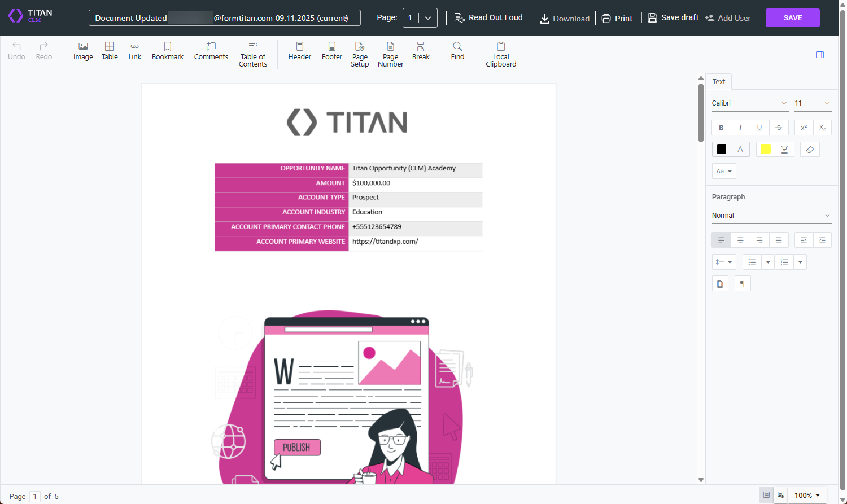The width and height of the screenshot is (847, 504).
Task: Switch to the Text tab
Action: point(718,81)
